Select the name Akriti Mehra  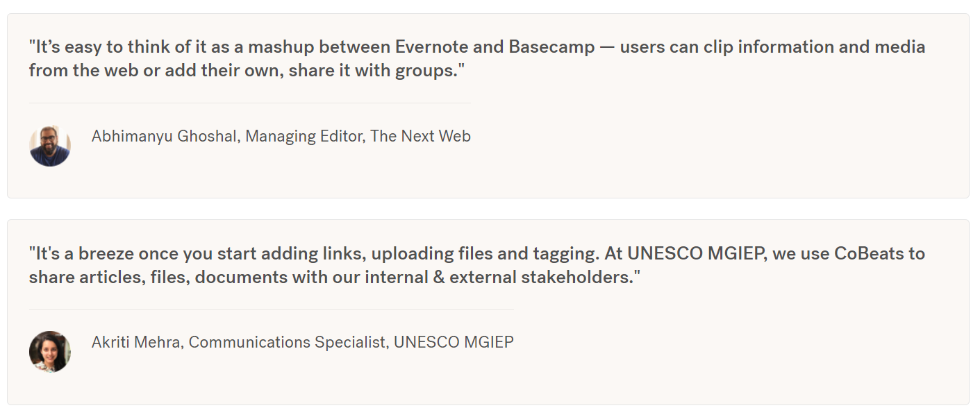[x=135, y=342]
